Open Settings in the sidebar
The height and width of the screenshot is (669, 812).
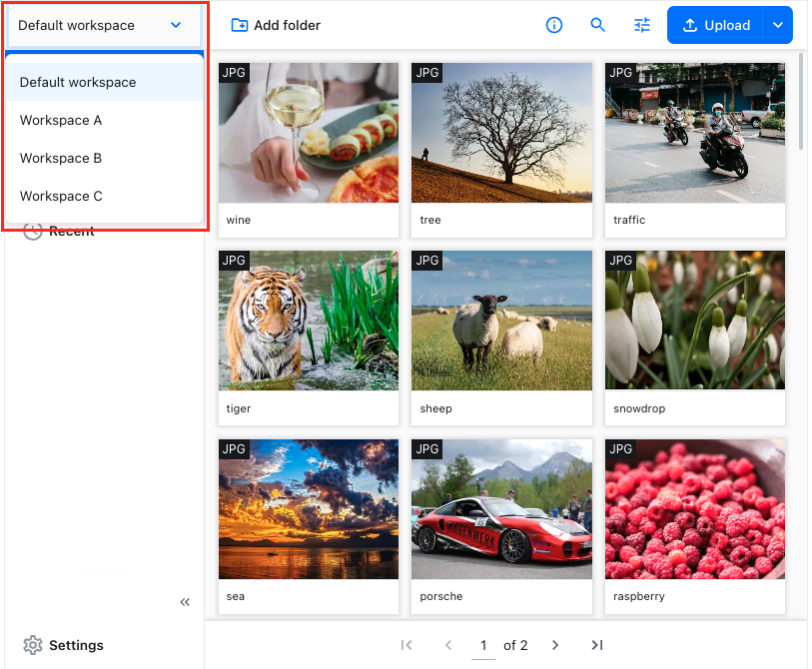64,645
